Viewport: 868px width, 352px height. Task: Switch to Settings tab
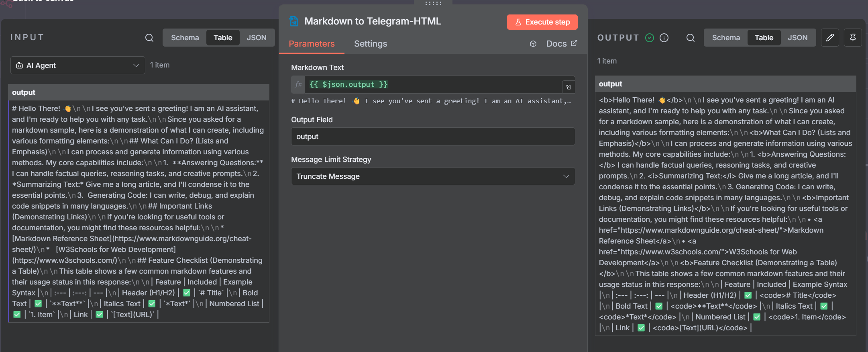coord(371,44)
